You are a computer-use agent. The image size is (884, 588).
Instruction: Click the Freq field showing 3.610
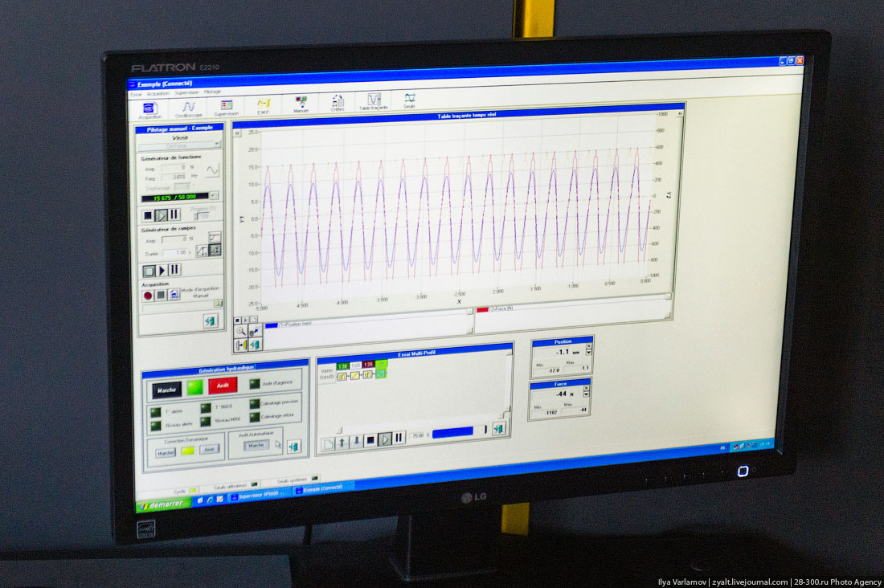(x=174, y=178)
